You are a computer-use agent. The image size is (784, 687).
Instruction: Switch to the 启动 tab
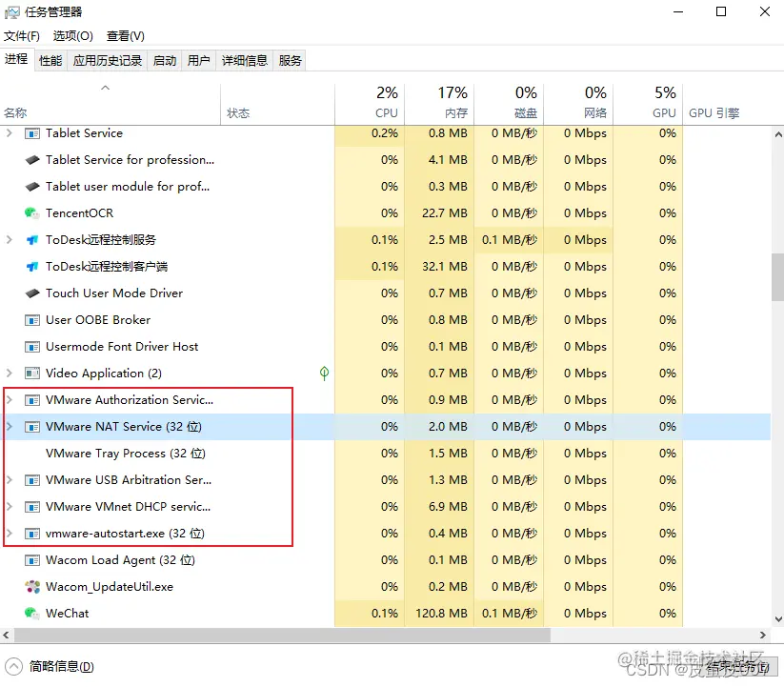165,60
